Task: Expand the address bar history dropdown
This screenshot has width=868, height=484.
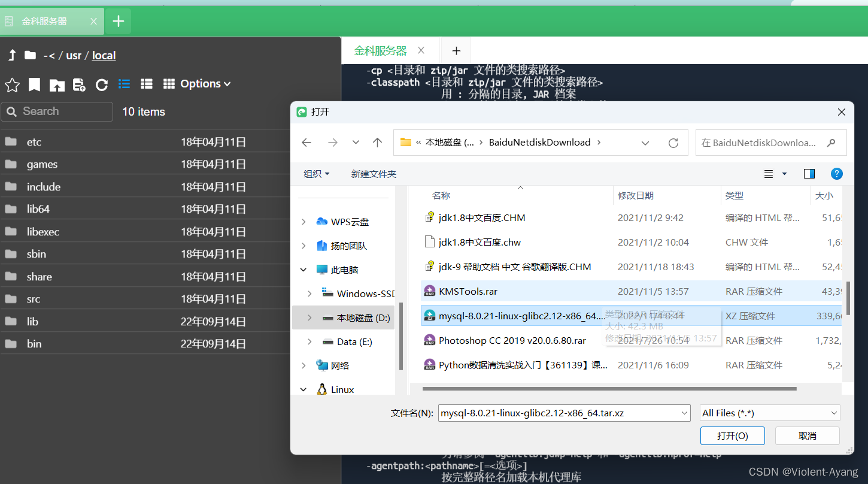Action: (645, 143)
